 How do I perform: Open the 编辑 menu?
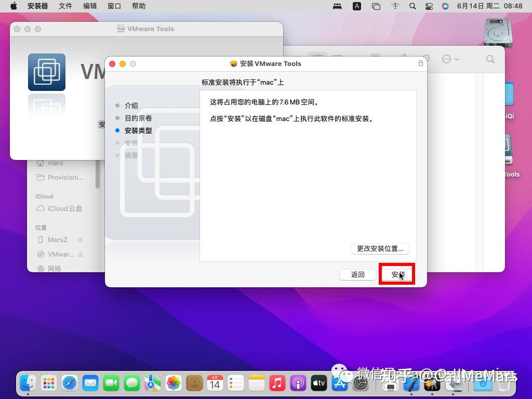pyautogui.click(x=89, y=6)
